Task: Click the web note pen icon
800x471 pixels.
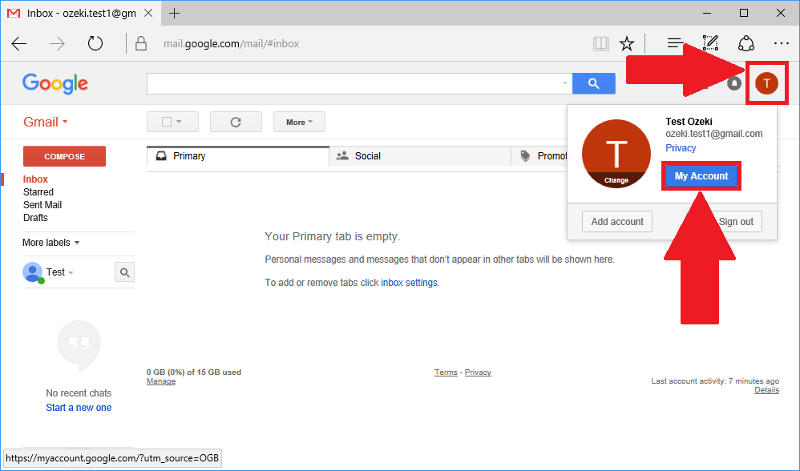Action: pyautogui.click(x=711, y=43)
